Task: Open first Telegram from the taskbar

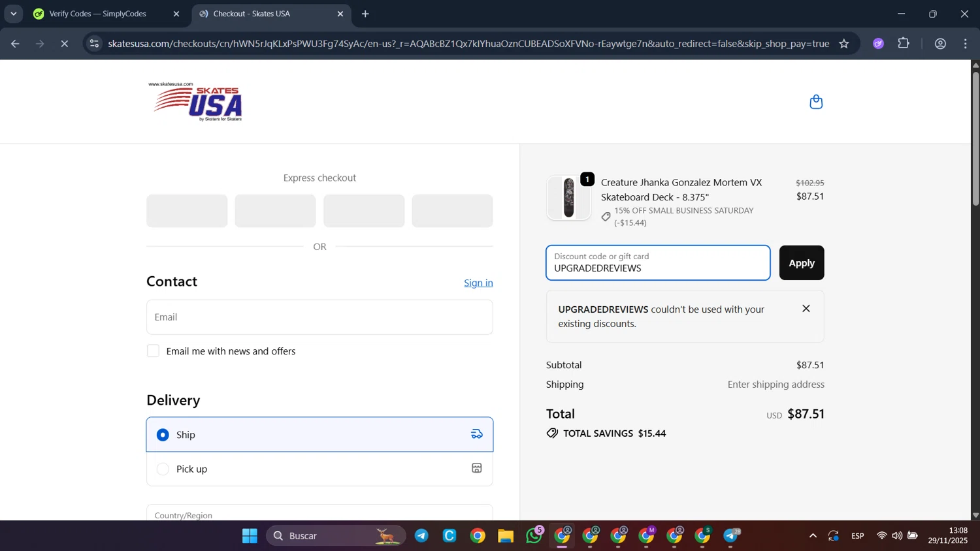Action: tap(422, 536)
